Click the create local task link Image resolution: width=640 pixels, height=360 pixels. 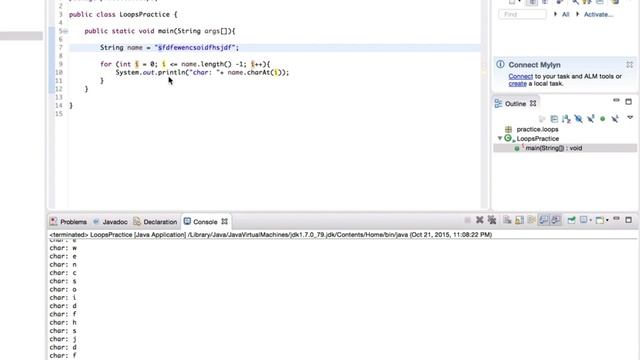[x=518, y=84]
